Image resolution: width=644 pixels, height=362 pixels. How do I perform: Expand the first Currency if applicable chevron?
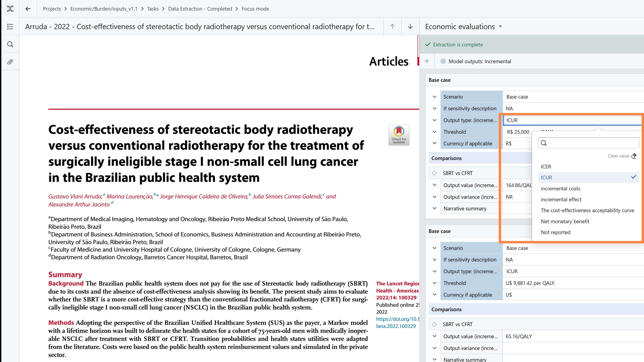point(435,143)
